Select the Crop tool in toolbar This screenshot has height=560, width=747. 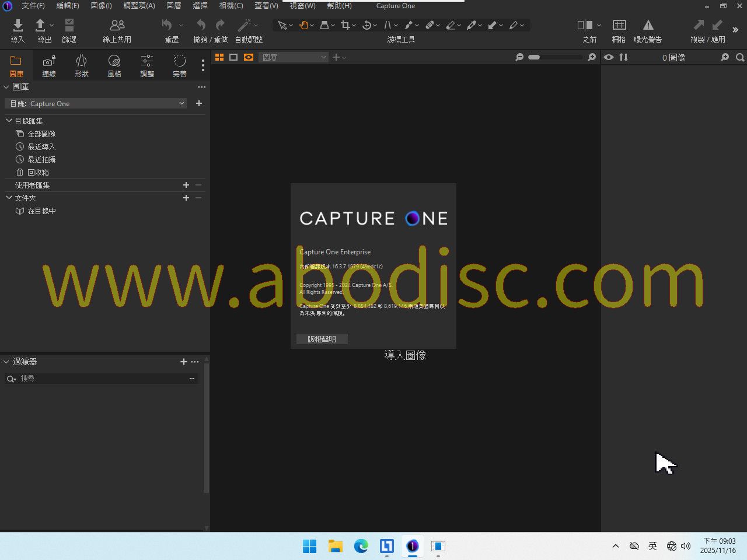pos(345,25)
